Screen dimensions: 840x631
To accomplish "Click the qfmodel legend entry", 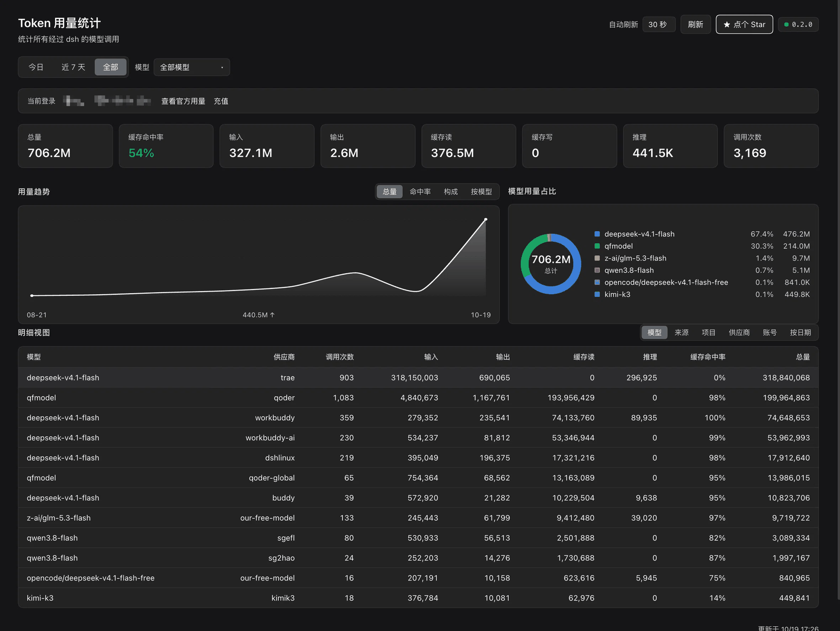I will (x=702, y=246).
